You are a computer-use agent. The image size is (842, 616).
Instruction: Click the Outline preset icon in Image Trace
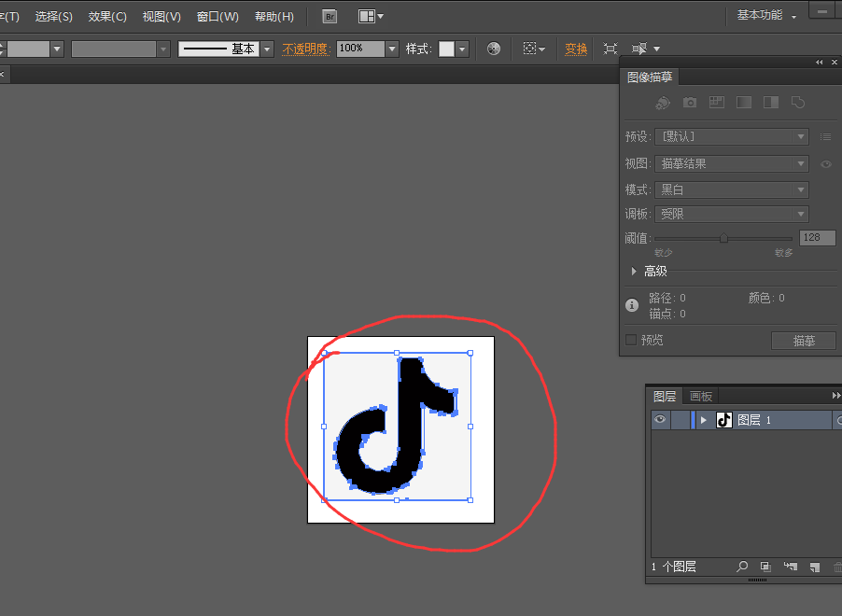tap(798, 103)
